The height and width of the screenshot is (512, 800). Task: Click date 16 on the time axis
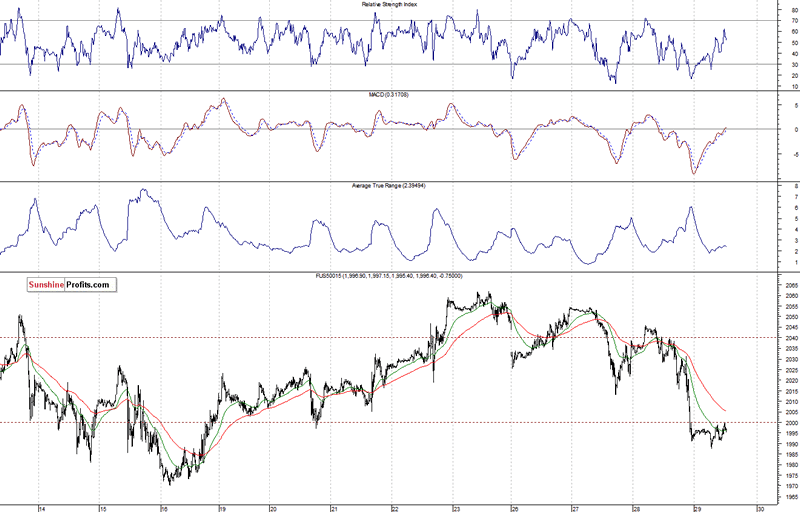click(x=163, y=509)
